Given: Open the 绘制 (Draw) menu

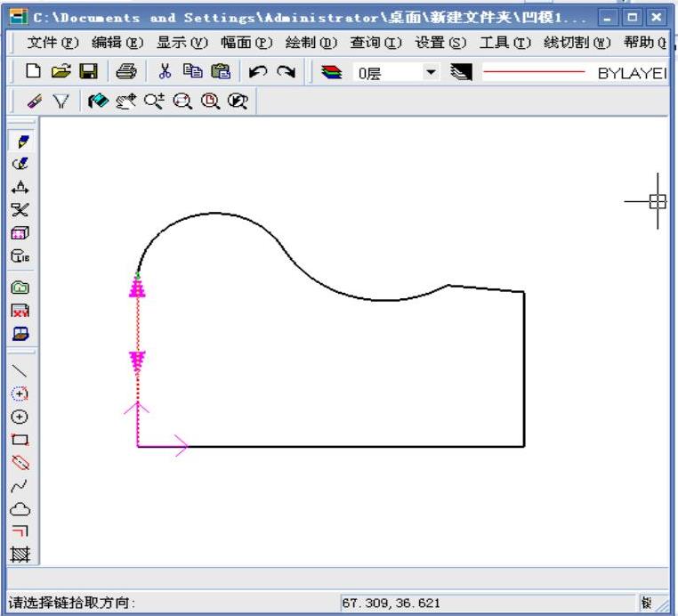Looking at the screenshot, I should coord(311,43).
